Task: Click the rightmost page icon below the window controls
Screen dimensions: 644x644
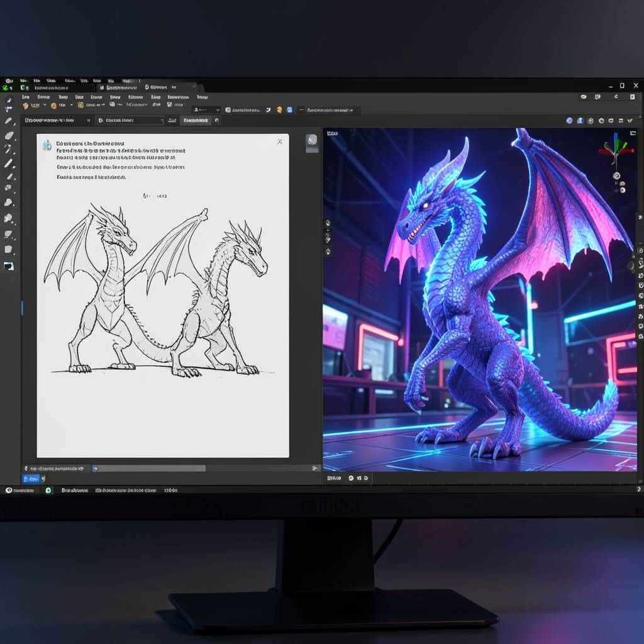Action: coord(633,97)
